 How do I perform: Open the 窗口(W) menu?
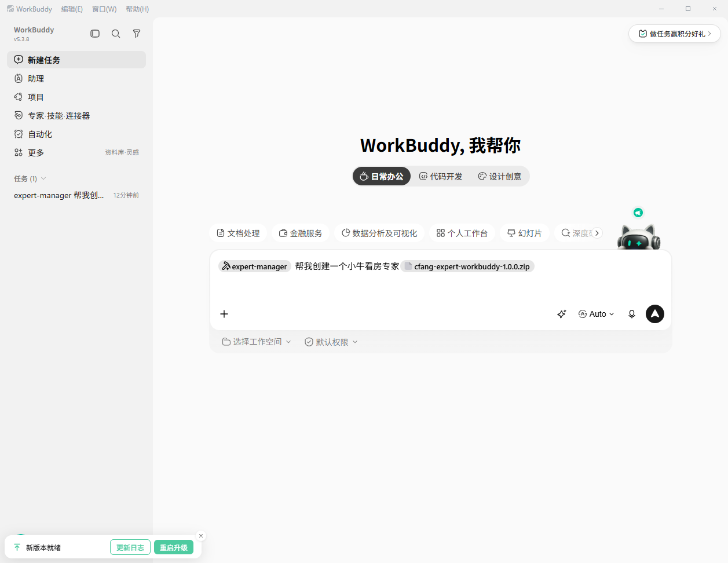[x=104, y=9]
